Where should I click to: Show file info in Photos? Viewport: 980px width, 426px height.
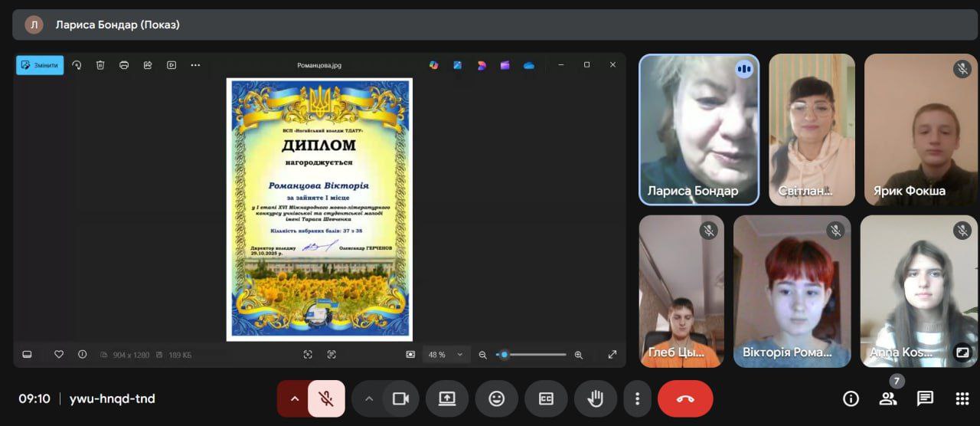82,354
